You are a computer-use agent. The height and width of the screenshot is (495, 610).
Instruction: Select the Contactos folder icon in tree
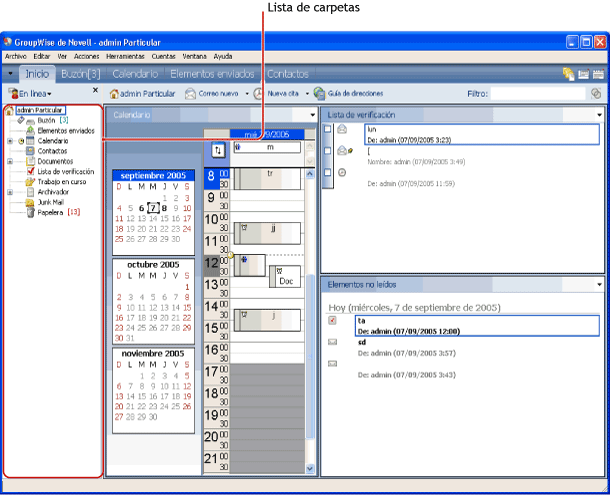click(30, 151)
